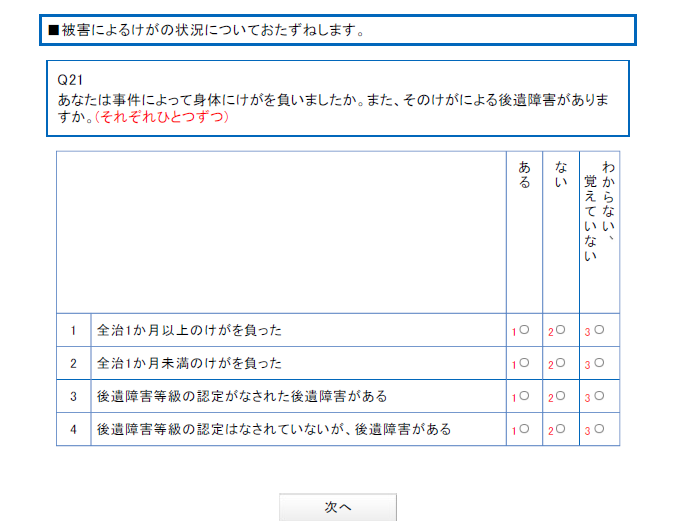The image size is (679, 530).
Task: Click the Q21 question label
Action: (70, 80)
